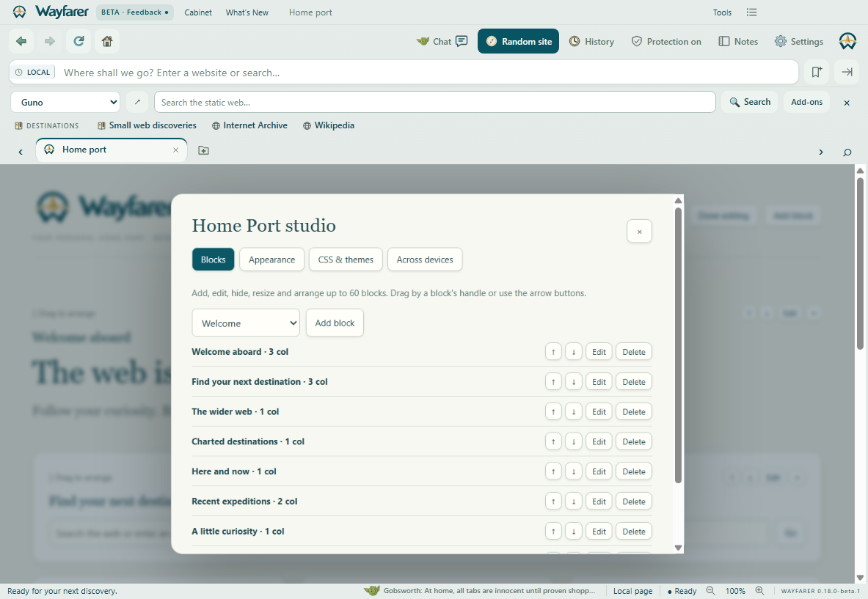Click Add block button

pos(335,323)
